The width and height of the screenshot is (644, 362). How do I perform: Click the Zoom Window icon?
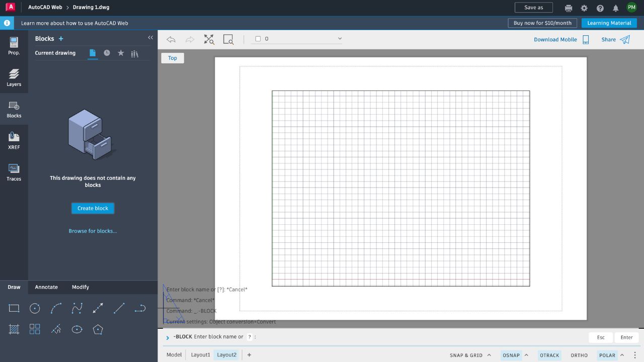point(228,39)
